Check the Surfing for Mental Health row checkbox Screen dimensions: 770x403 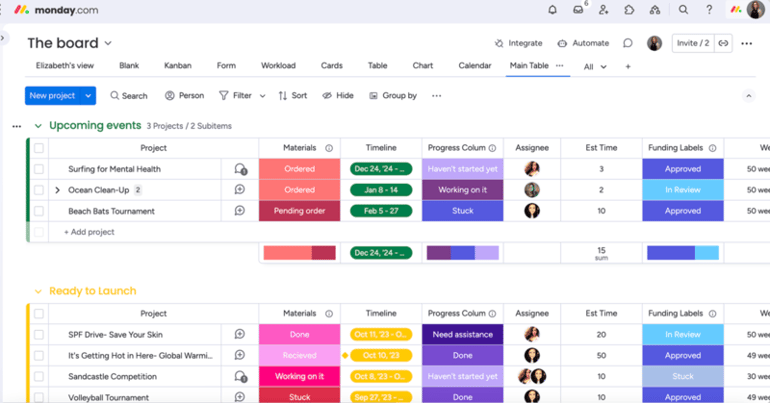[39, 169]
